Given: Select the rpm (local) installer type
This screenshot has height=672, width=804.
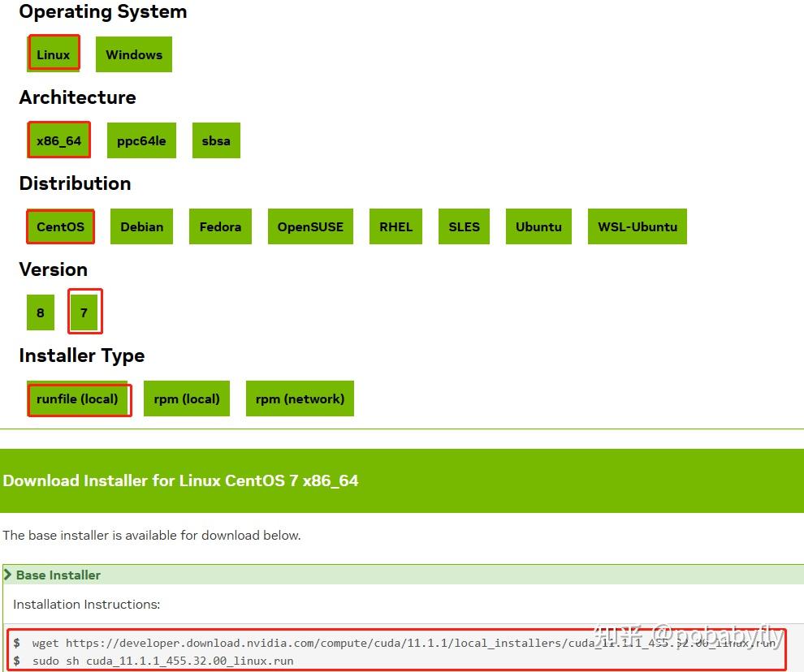Looking at the screenshot, I should coord(187,398).
